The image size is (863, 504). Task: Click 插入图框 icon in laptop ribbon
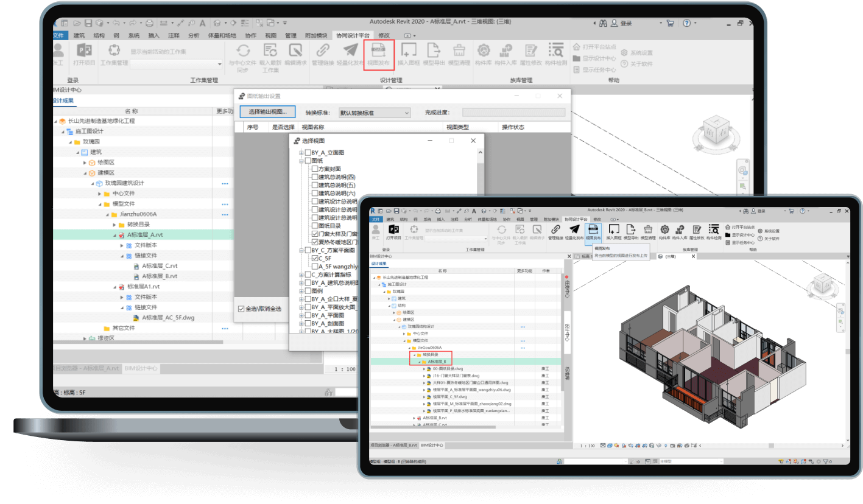(x=409, y=51)
